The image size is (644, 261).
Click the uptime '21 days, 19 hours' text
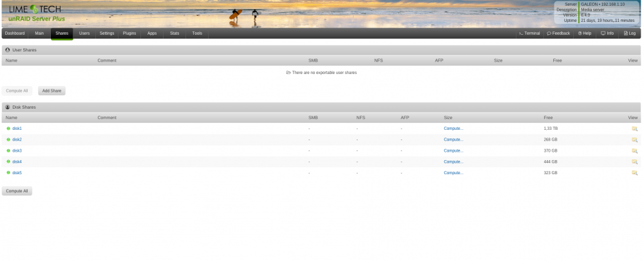[607, 20]
